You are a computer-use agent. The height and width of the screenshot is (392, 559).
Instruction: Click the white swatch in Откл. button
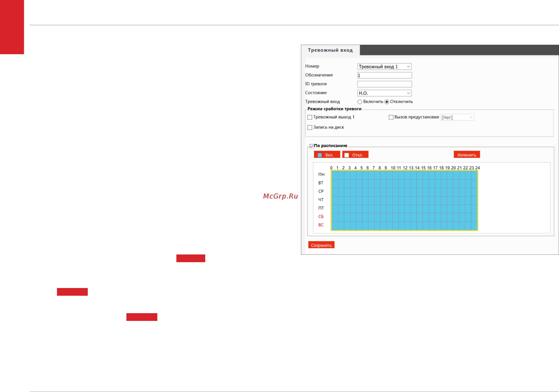[347, 155]
